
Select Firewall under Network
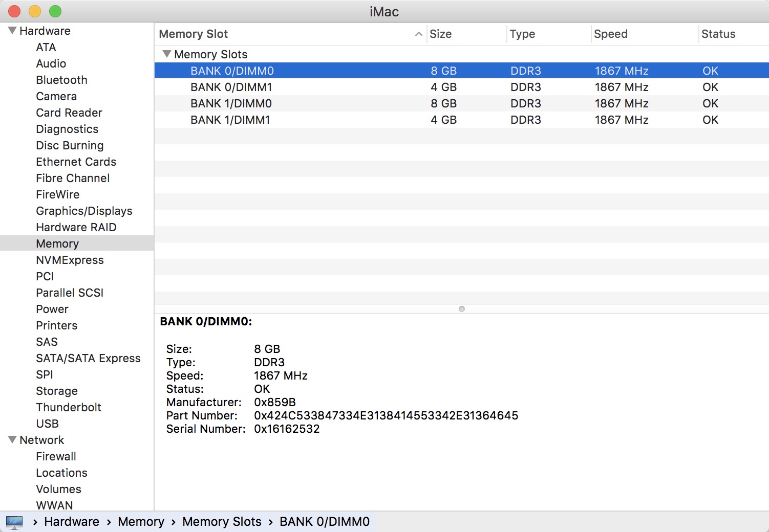(x=56, y=456)
